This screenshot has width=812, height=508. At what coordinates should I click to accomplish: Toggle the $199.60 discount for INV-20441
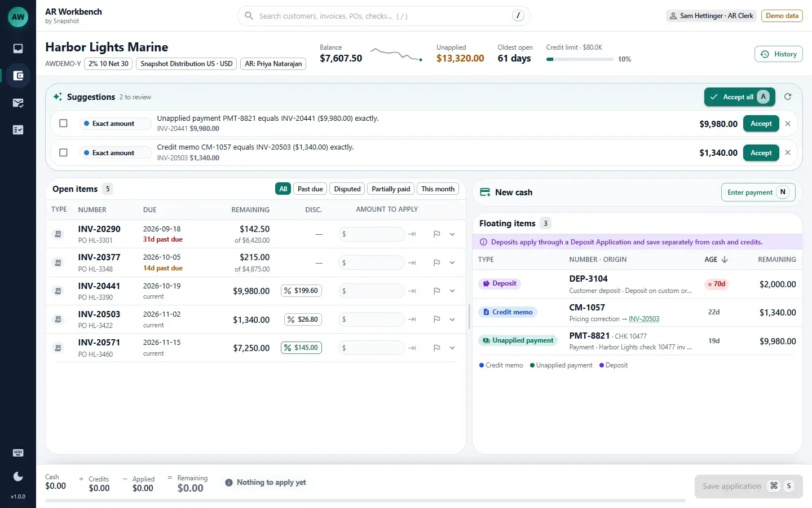[301, 291]
